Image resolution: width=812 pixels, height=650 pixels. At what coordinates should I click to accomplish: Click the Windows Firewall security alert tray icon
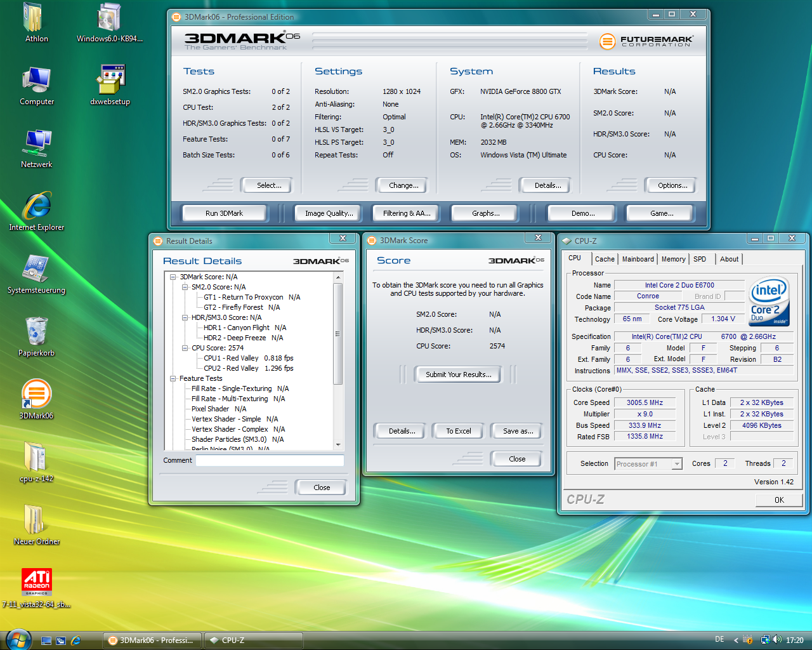tap(748, 640)
